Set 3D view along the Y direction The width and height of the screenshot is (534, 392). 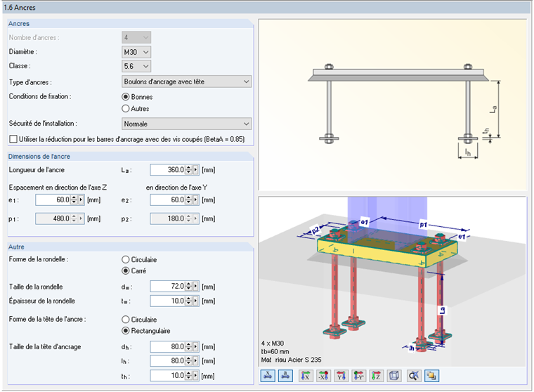pos(341,376)
